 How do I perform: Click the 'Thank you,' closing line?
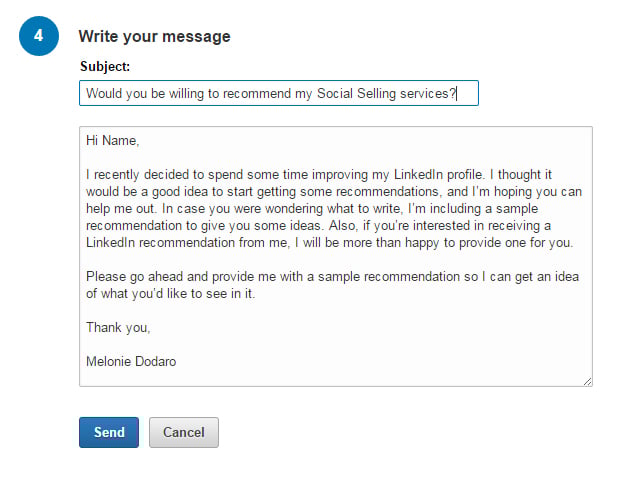click(x=118, y=328)
